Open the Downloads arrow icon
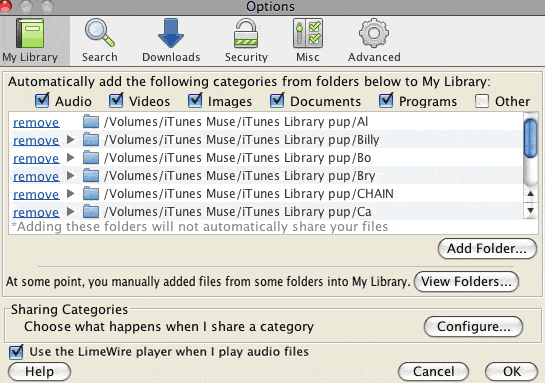This screenshot has height=383, width=545. click(171, 33)
